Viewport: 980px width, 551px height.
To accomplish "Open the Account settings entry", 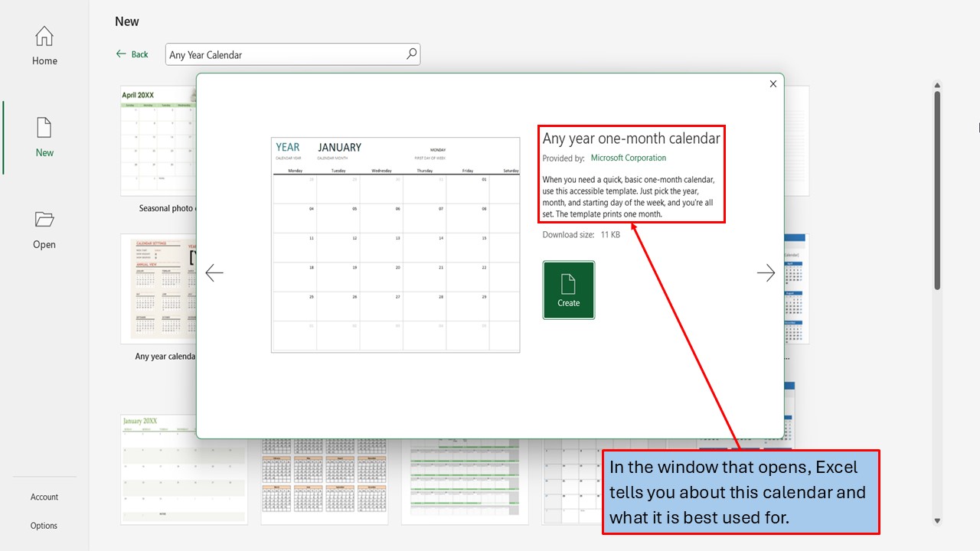I will [44, 497].
